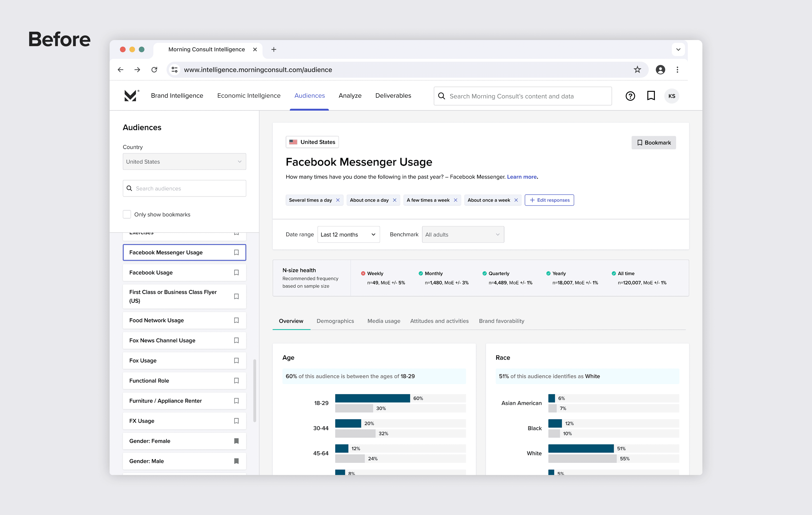Reload the browser page

point(154,70)
